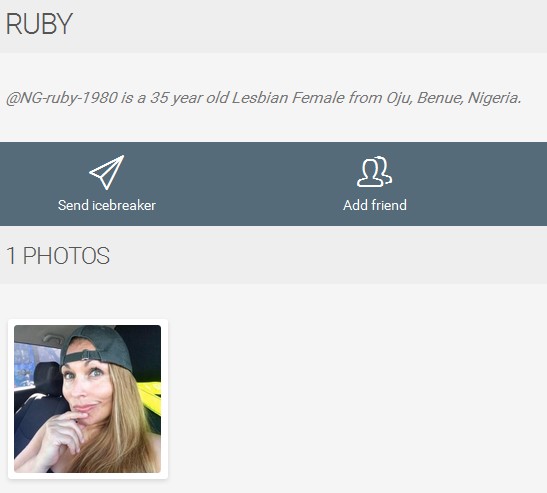Click the two-person Add friend icon

374,172
